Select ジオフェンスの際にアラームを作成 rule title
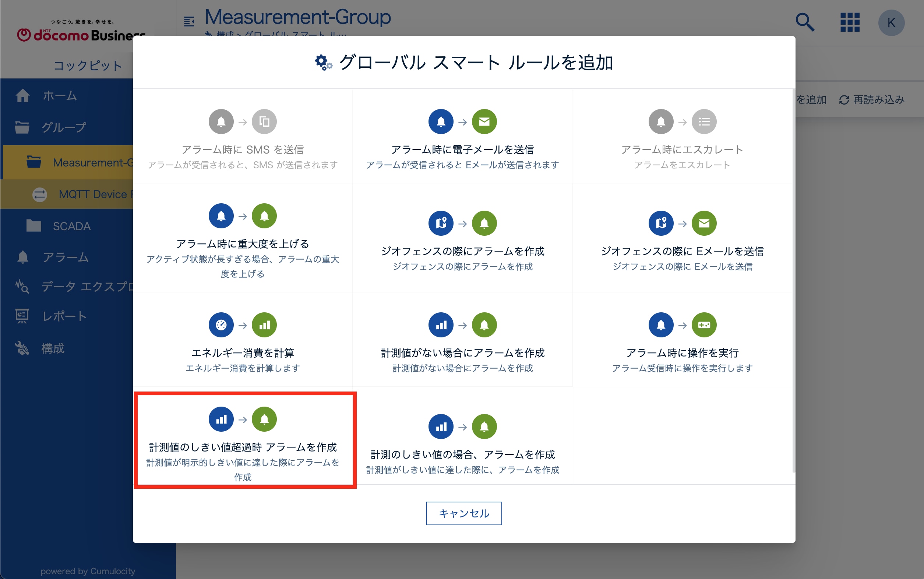Image resolution: width=924 pixels, height=579 pixels. 462,251
